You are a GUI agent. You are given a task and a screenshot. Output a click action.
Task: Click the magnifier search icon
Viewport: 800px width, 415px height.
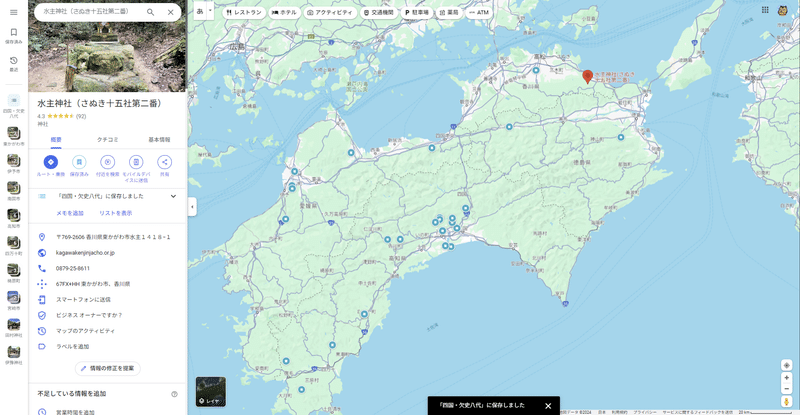point(151,12)
